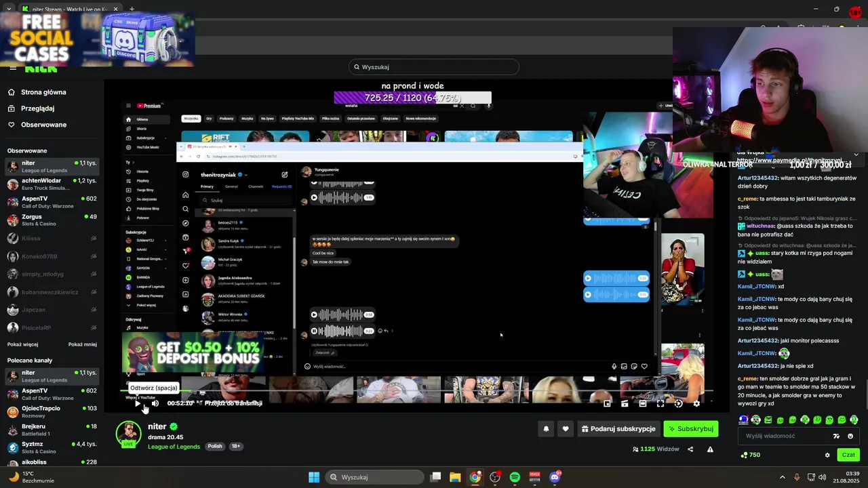Insert first quick emote with headphones

[744, 420]
